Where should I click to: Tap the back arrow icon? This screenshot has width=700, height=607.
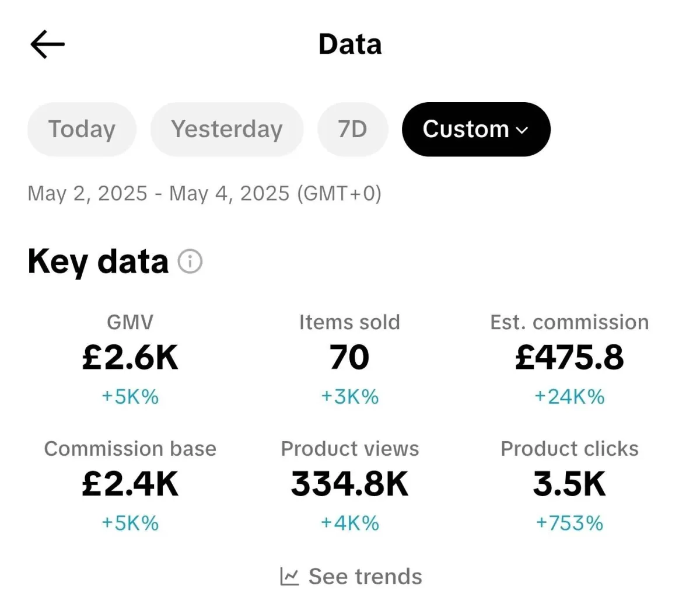47,44
